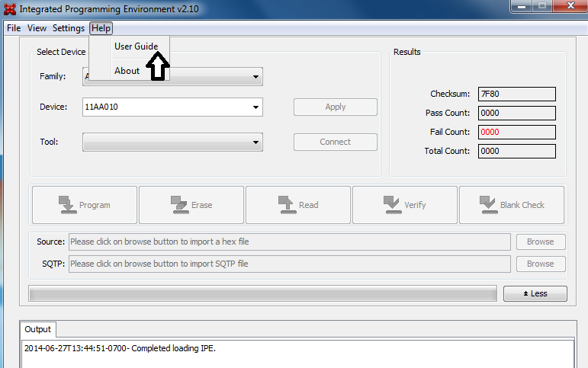The image size is (588, 368).
Task: Hit the Verify button
Action: tap(404, 205)
